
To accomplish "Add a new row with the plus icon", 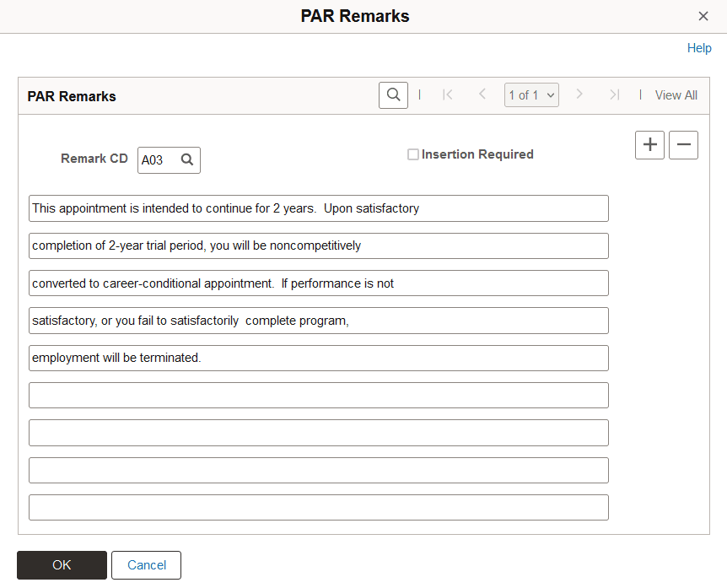I will coord(649,144).
